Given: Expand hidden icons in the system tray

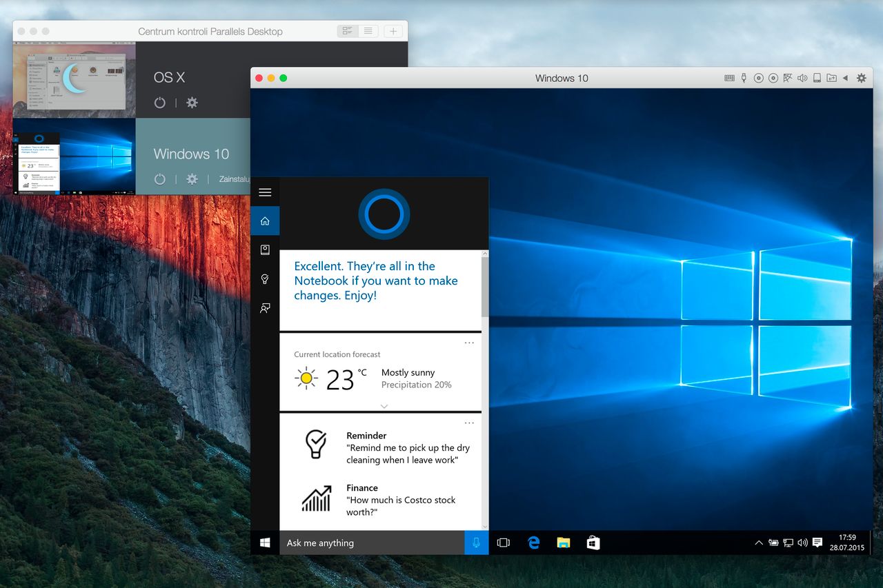Looking at the screenshot, I should pos(758,543).
